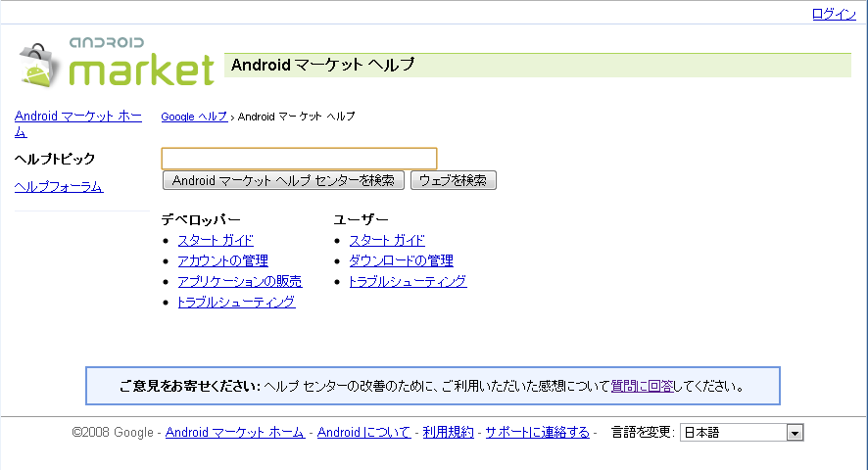Open サポートに連絡する footer link
Viewport: 868px width, 470px height.
click(x=538, y=433)
